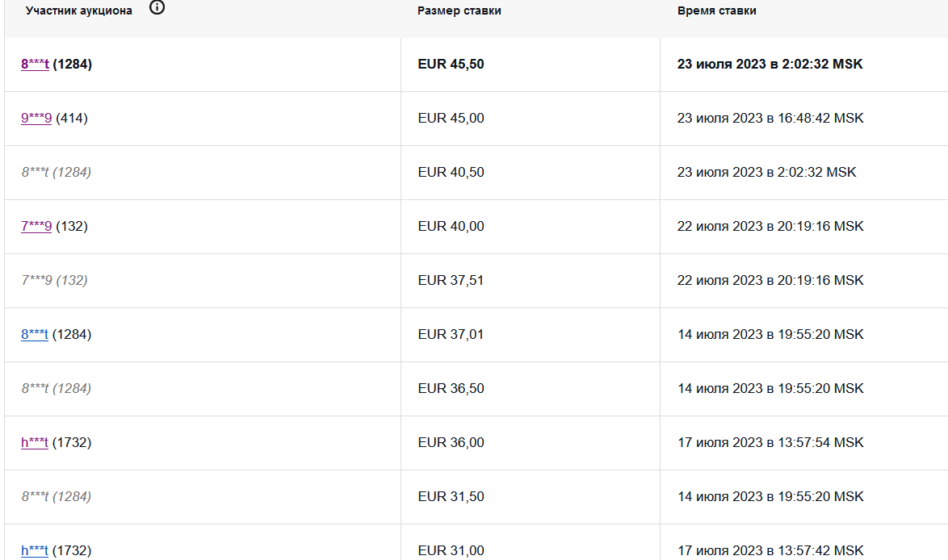Image resolution: width=948 pixels, height=560 pixels.
Task: Open bold 8***t bidder link in top row
Action: click(35, 64)
